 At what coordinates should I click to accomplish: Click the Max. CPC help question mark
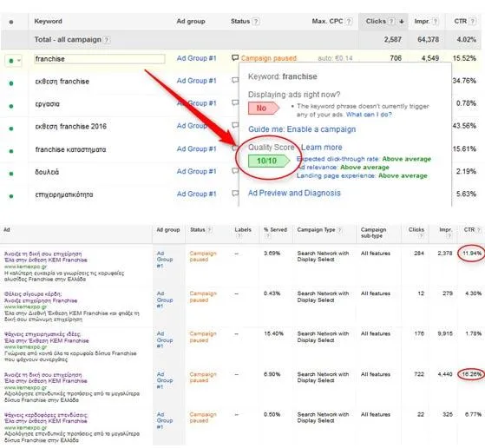pyautogui.click(x=349, y=22)
